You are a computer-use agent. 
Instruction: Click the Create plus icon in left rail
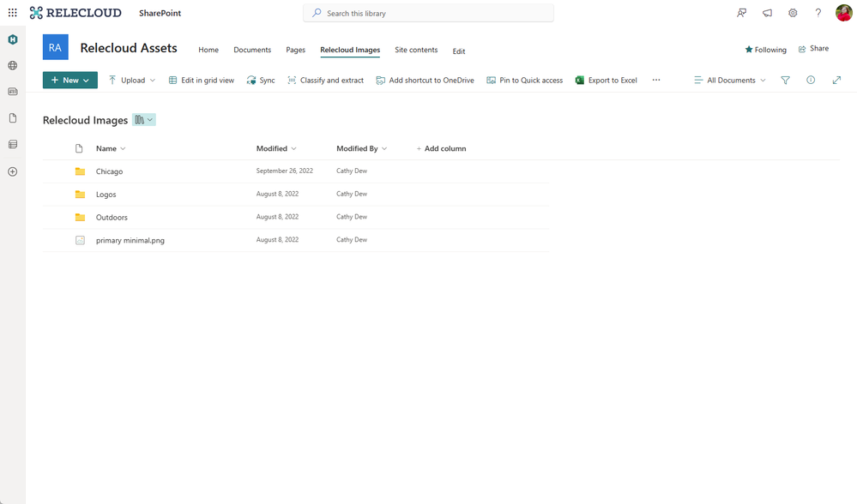[x=13, y=171]
